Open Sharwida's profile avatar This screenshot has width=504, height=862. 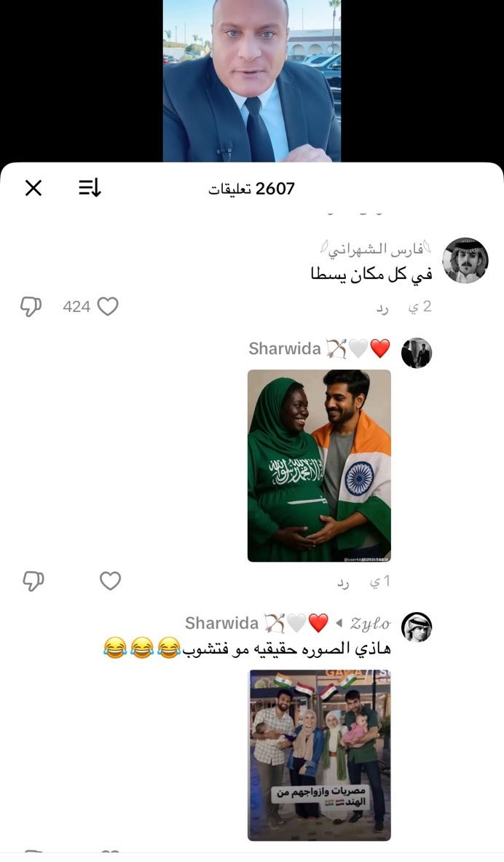click(417, 353)
